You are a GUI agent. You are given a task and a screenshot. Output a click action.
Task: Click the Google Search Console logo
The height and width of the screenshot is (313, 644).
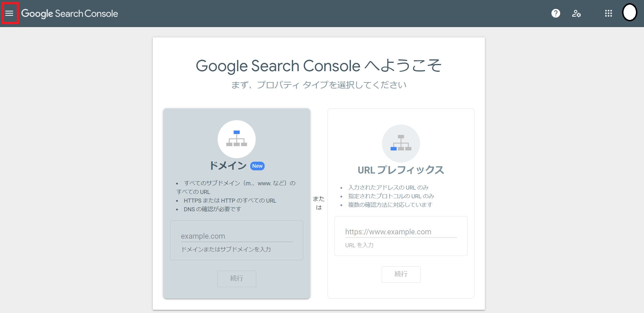click(69, 14)
